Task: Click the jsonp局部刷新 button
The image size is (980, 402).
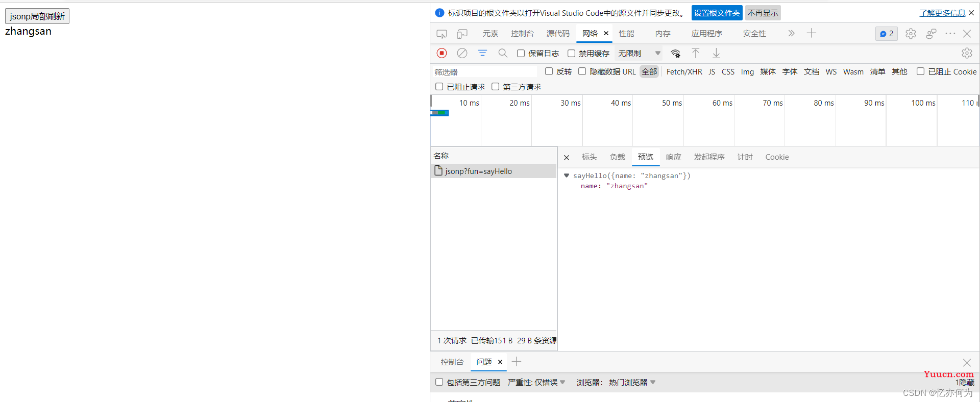Action: coord(37,16)
